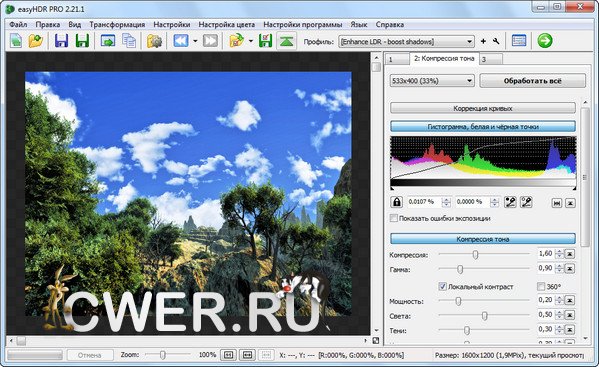Click the Гамма slider handle
Viewport: 599px width, 367px height.
(460, 269)
